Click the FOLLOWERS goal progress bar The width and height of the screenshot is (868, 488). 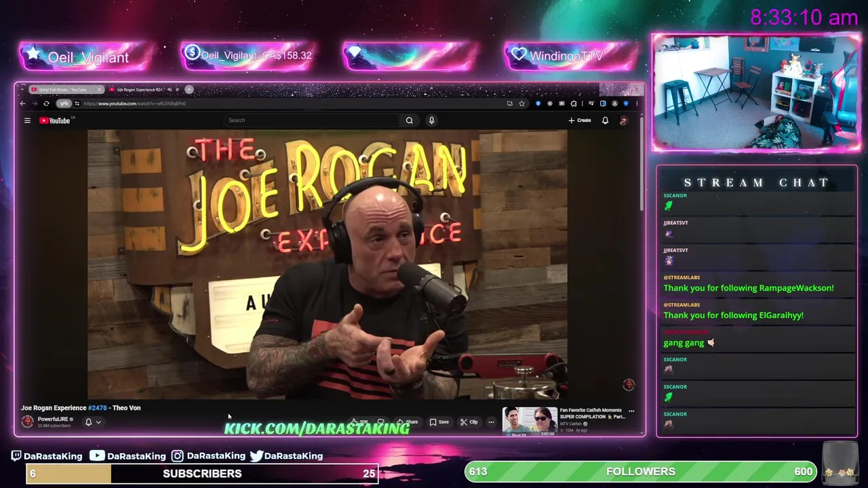coord(641,472)
